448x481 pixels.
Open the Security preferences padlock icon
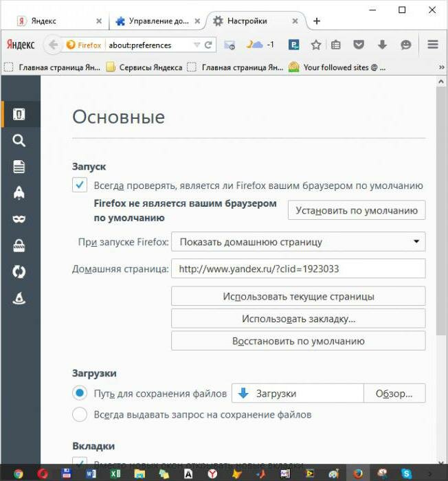coord(19,245)
